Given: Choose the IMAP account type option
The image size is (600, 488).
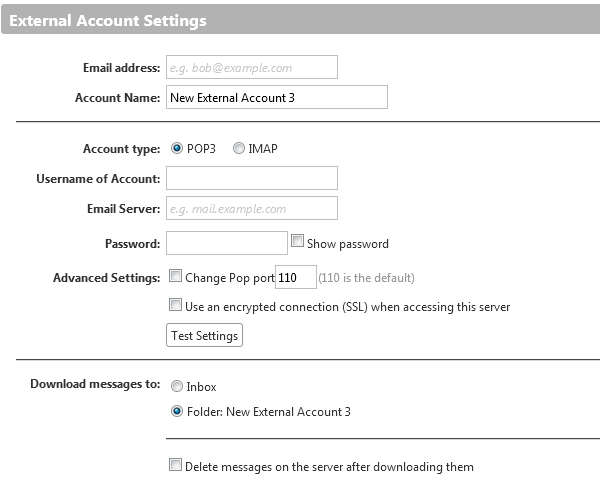Looking at the screenshot, I should click(x=238, y=149).
